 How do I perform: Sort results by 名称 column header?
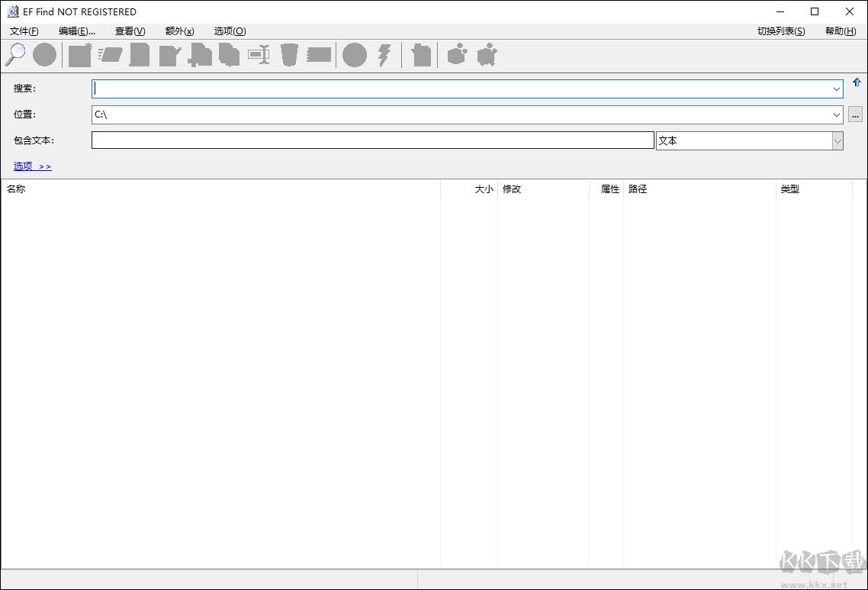point(220,189)
